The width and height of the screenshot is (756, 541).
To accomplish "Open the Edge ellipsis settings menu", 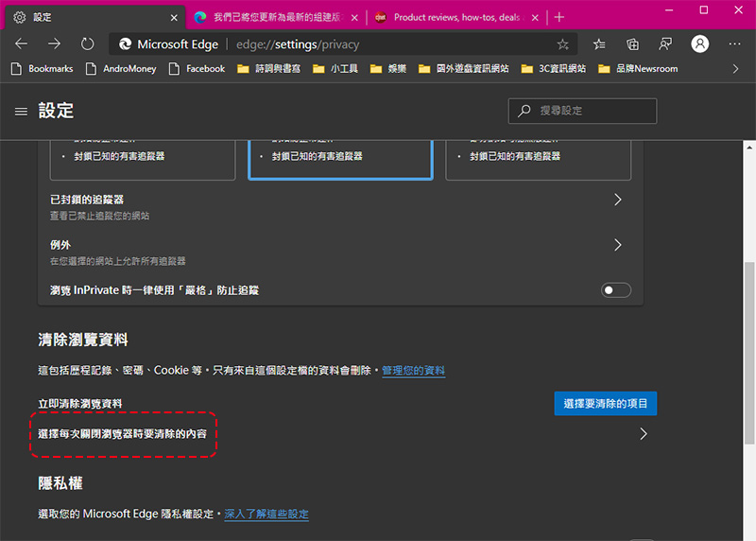I will [734, 44].
